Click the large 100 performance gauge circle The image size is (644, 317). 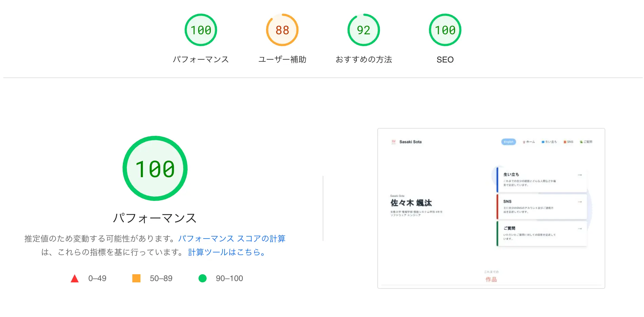[155, 168]
